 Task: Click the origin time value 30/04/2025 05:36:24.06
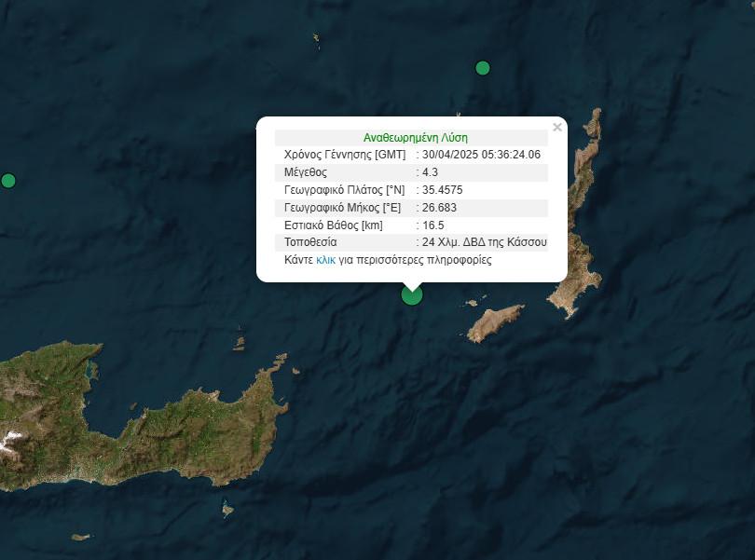point(481,155)
